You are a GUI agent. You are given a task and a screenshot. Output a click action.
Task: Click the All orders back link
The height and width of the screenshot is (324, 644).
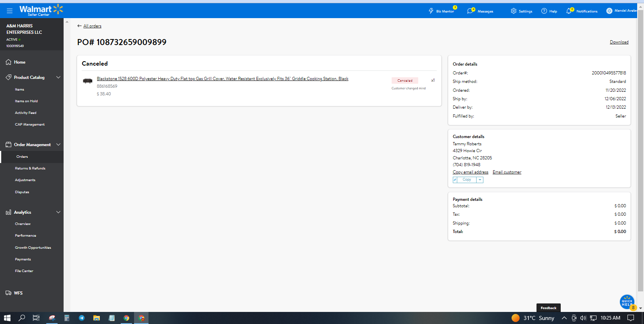coord(92,26)
